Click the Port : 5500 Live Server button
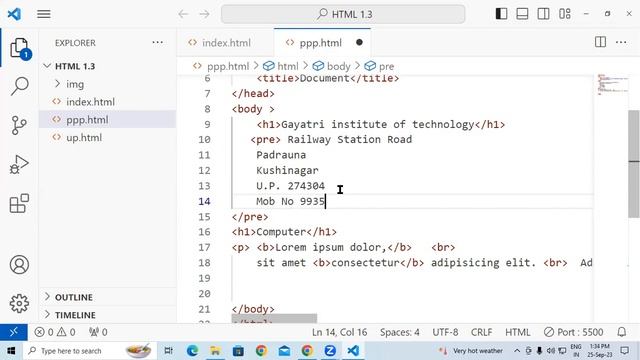 pyautogui.click(x=573, y=332)
